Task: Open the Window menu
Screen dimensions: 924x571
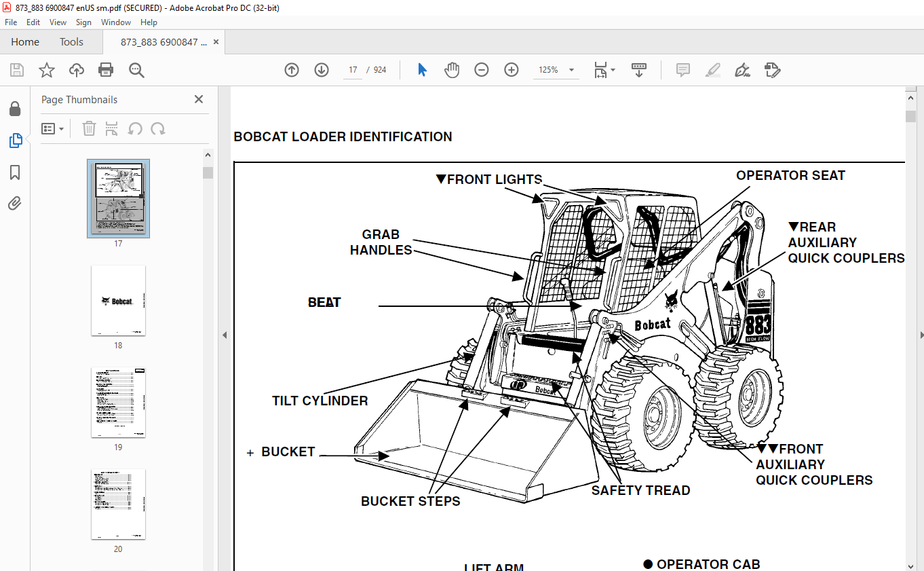Action: (x=116, y=22)
